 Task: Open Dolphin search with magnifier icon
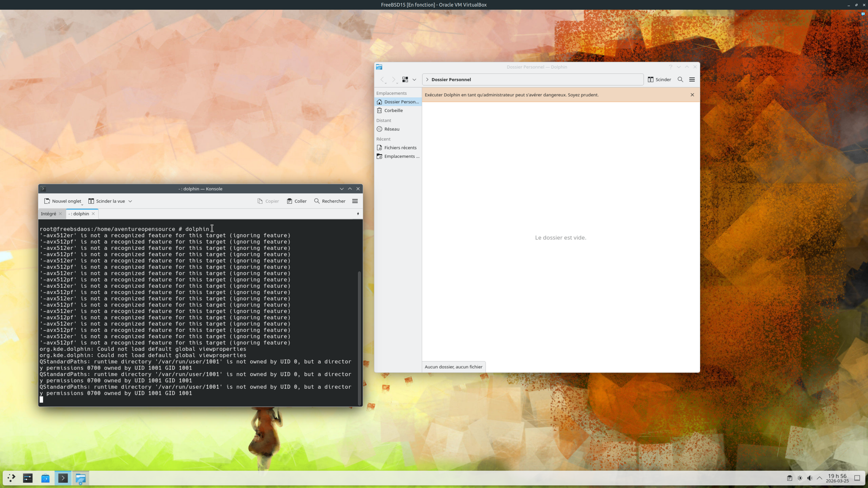click(x=680, y=80)
